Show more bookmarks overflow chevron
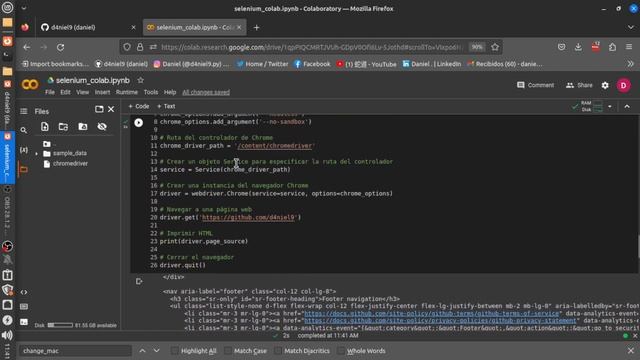The image size is (640, 360). 631,64
